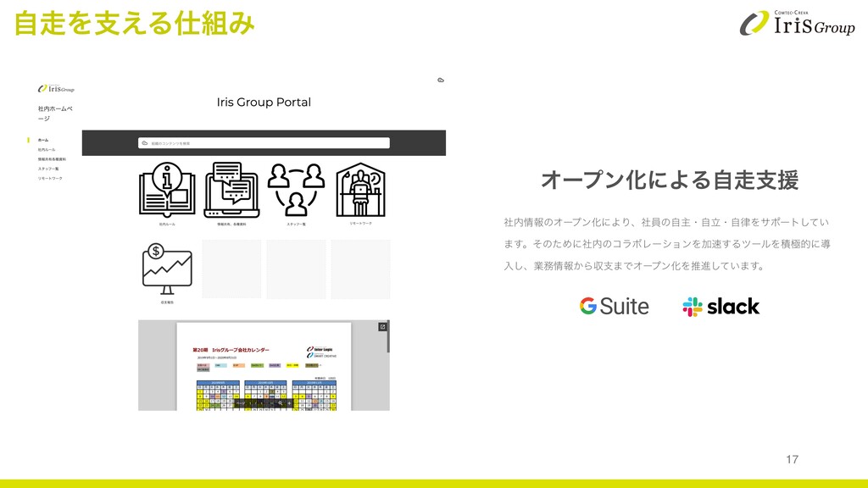
Task: Click the embedded viewer's vertical scrollbar
Action: [388, 336]
